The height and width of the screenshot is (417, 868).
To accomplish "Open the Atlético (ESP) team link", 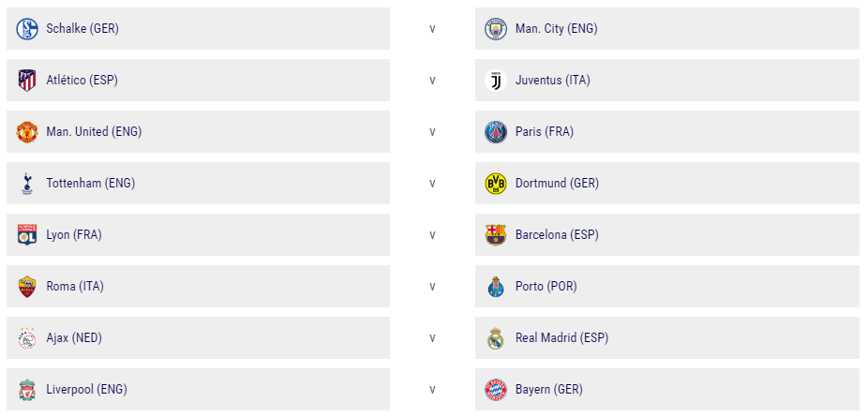I will coord(82,81).
